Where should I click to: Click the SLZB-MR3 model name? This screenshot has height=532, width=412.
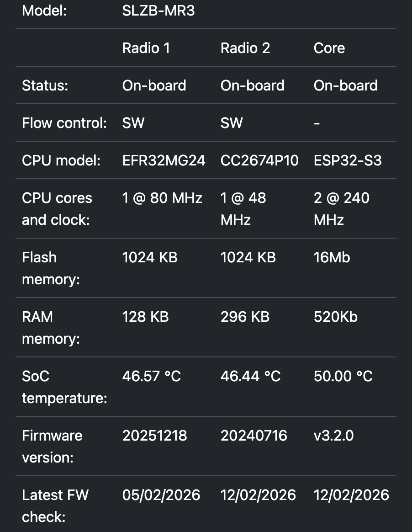pos(158,11)
